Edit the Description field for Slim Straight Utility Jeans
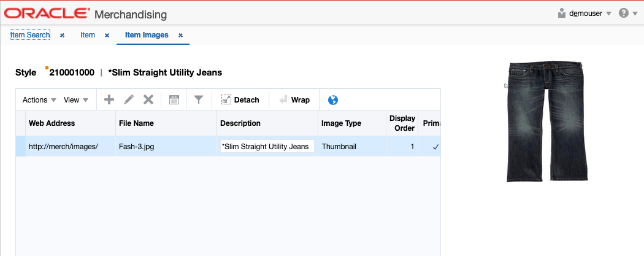Image resolution: width=644 pixels, height=256 pixels. coord(267,146)
